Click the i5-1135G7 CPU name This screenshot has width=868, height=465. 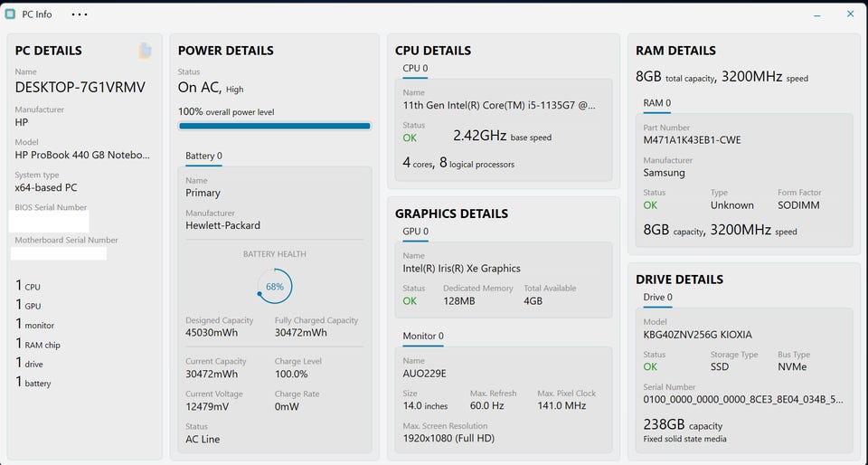point(499,105)
